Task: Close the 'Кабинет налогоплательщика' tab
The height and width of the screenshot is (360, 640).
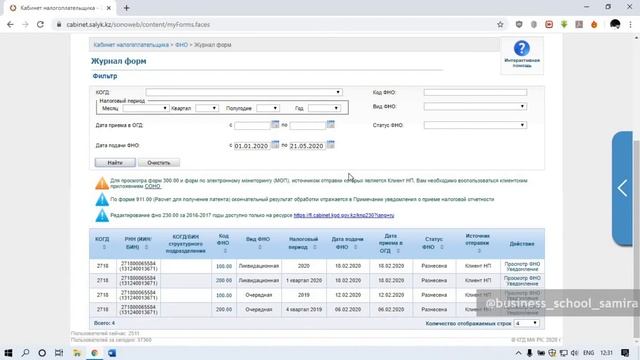Action: tap(109, 8)
